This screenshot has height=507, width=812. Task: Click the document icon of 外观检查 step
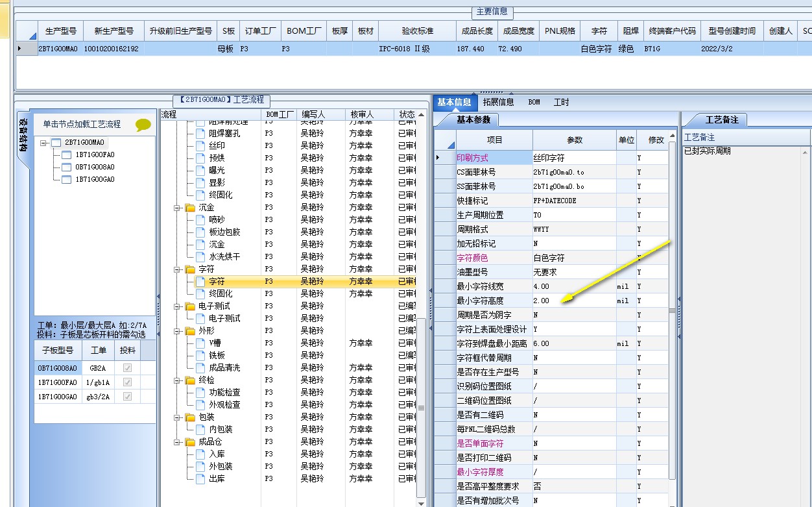click(200, 404)
